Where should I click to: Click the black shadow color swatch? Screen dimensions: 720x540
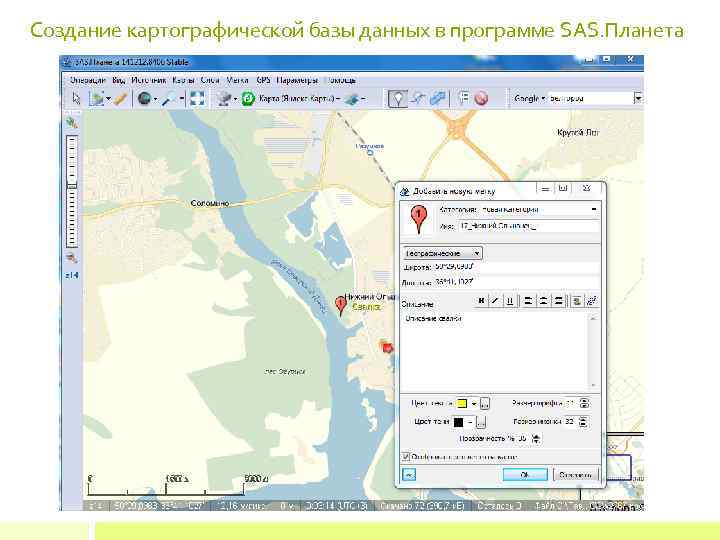click(458, 422)
